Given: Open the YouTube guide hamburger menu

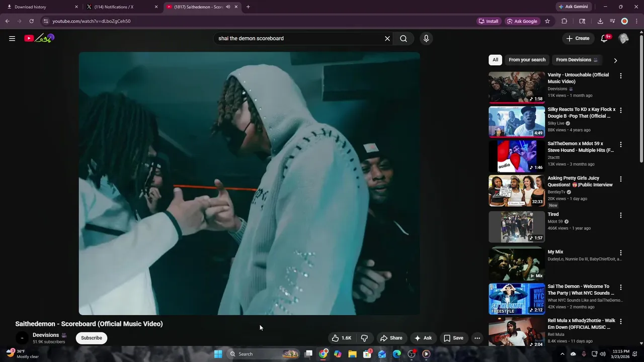Looking at the screenshot, I should (12, 38).
